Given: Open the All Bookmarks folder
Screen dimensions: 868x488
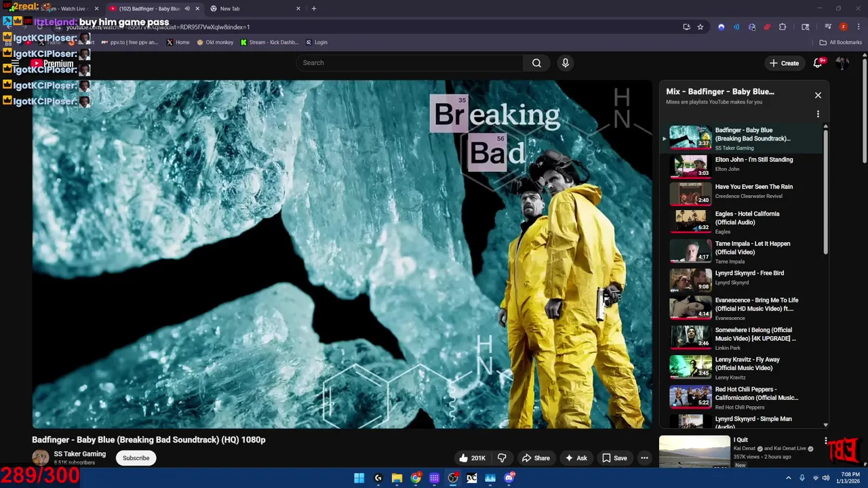Looking at the screenshot, I should [840, 42].
